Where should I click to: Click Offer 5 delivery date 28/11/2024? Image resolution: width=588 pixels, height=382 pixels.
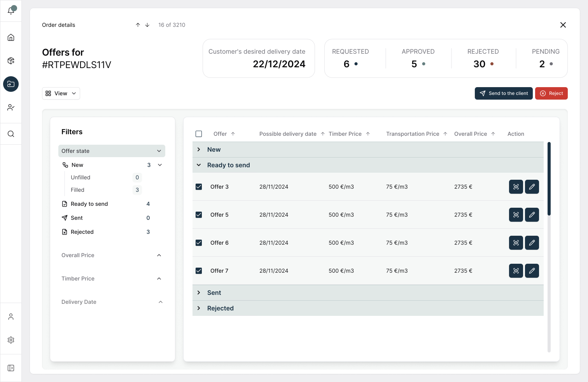click(274, 215)
